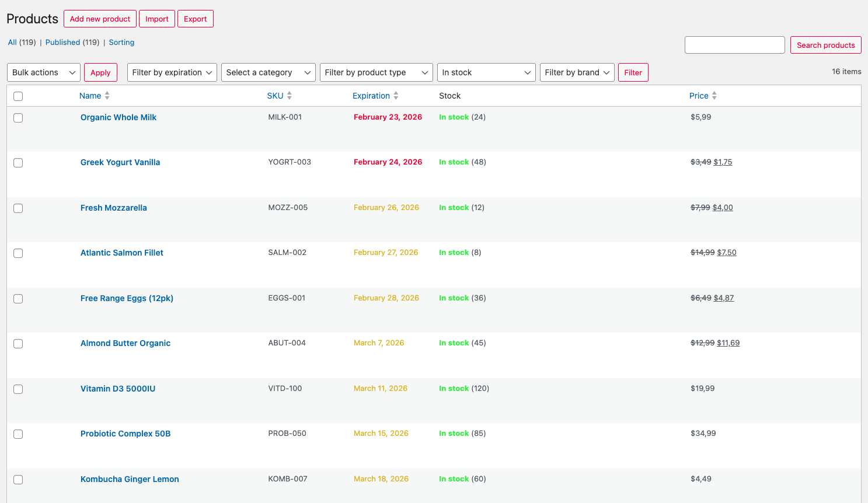Open the Greek Yogurt Vanilla product
Viewport: 868px width, 503px height.
pos(120,162)
